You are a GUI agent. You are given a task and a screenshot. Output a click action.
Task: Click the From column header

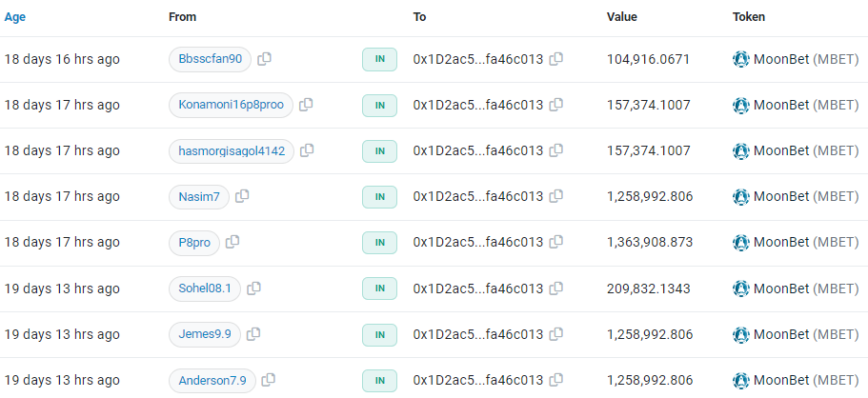point(183,17)
